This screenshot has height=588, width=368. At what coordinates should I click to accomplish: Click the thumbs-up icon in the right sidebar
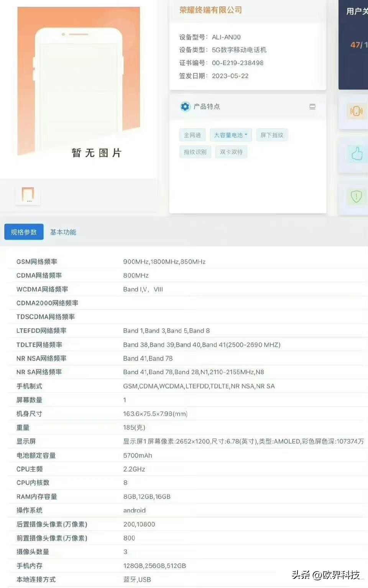pyautogui.click(x=356, y=153)
